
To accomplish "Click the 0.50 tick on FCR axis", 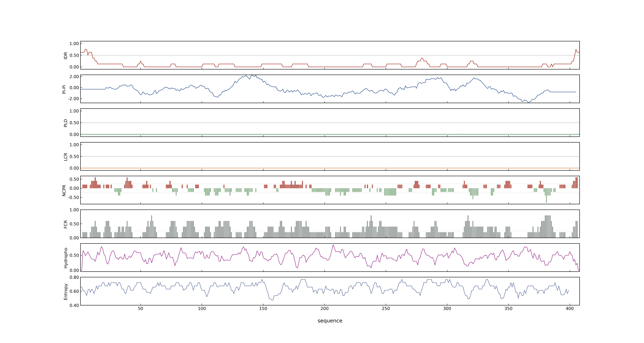I will tap(74, 224).
